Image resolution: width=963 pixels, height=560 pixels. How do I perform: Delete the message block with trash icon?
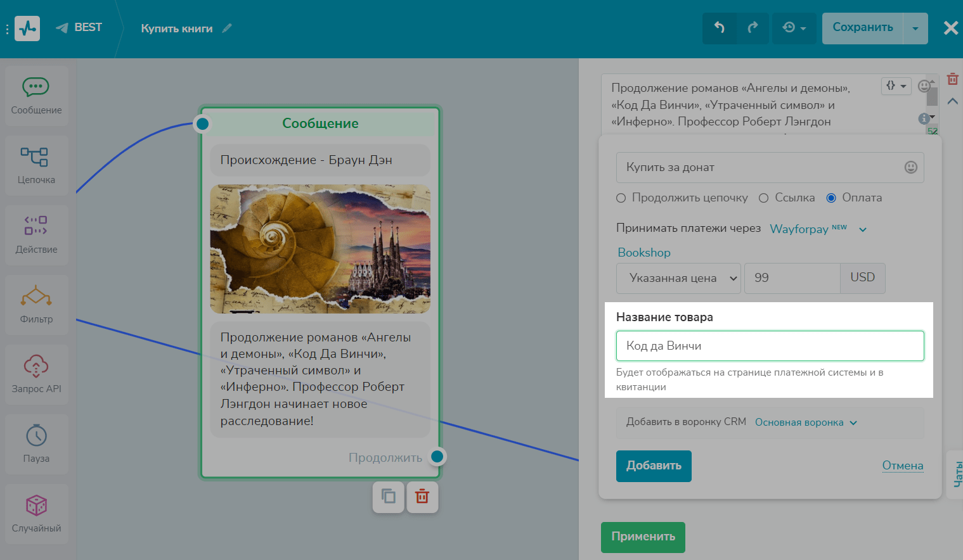click(422, 497)
